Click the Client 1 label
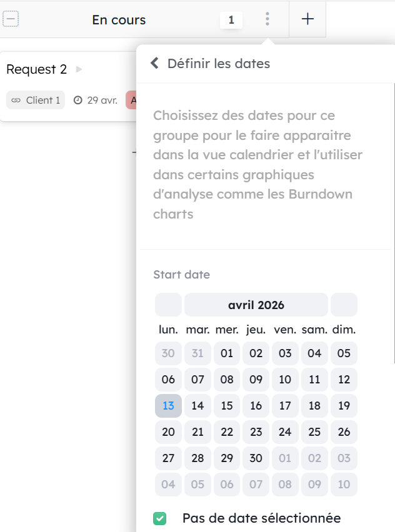Screen dimensions: 395x532 click(x=41, y=100)
